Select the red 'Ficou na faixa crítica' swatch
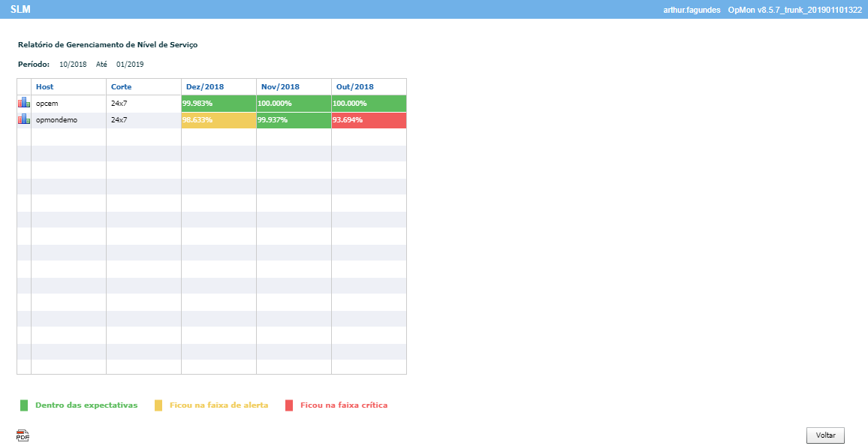The height and width of the screenshot is (446, 868). coord(289,405)
